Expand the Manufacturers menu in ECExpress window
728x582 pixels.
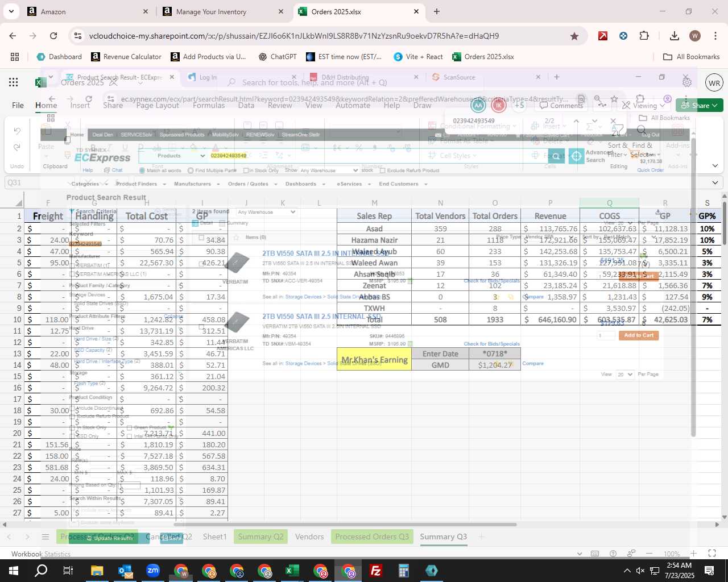[x=198, y=184]
